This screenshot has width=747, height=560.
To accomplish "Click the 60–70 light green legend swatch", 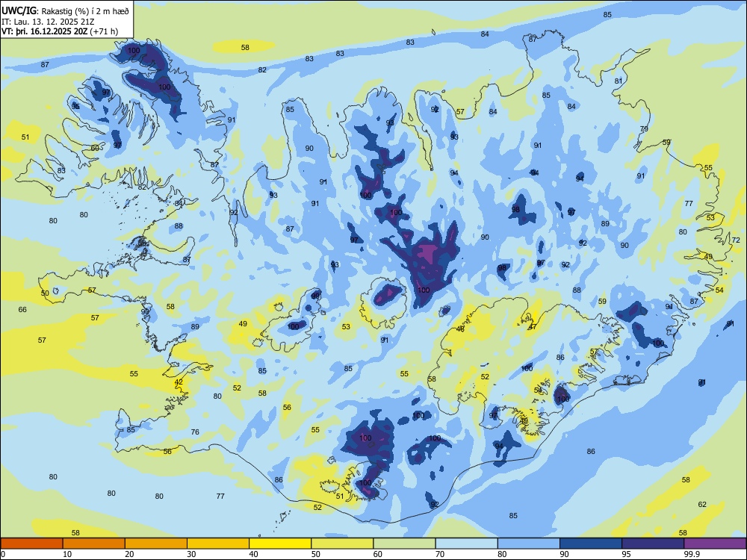I will click(x=404, y=544).
